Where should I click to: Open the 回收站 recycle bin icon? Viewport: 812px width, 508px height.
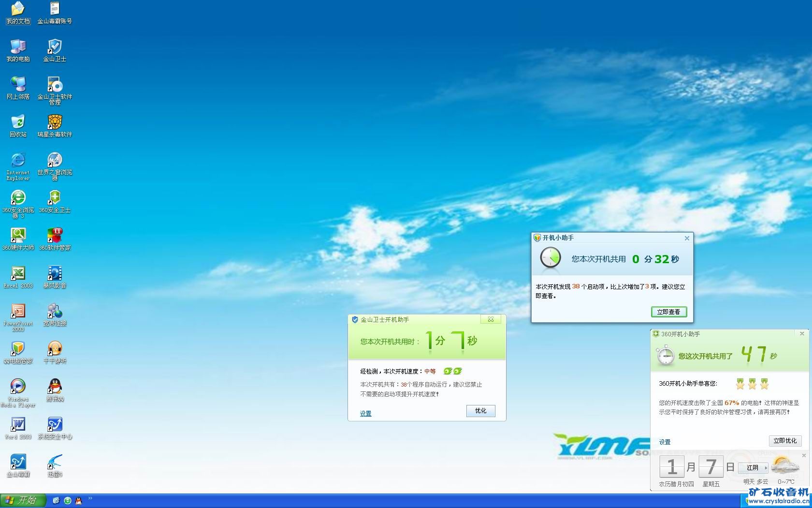pyautogui.click(x=18, y=122)
